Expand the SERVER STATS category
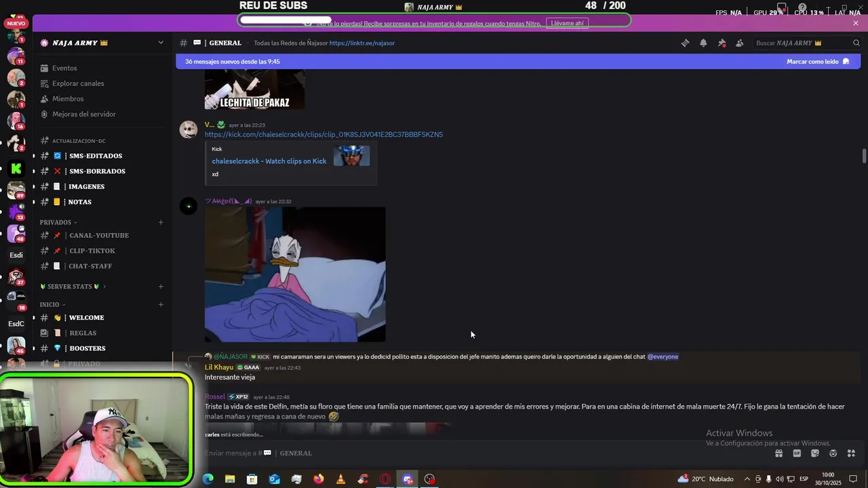 [73, 287]
